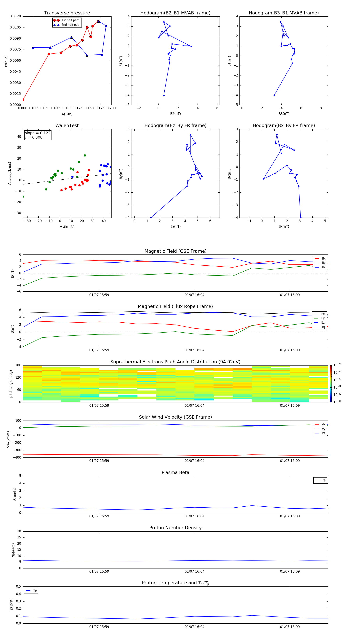The height and width of the screenshot is (644, 351).
Task: Click the 'Bx(nT)' x-axis label
Action: (x=284, y=227)
